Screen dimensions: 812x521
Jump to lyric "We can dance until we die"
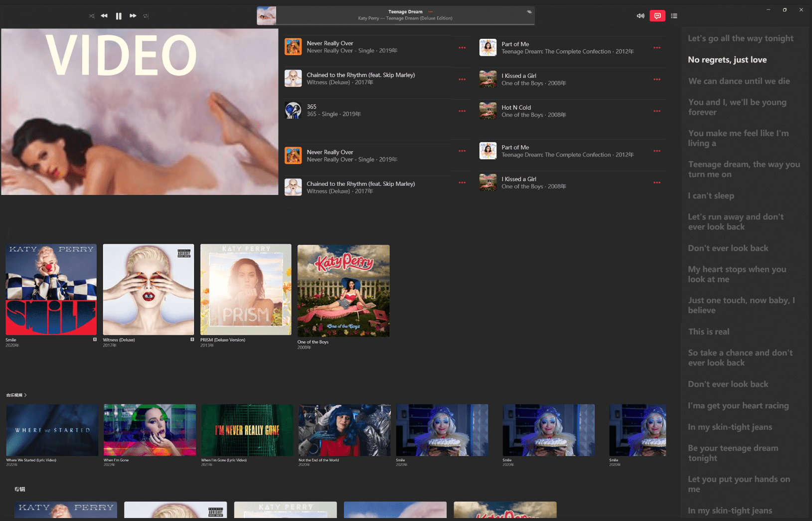[739, 81]
